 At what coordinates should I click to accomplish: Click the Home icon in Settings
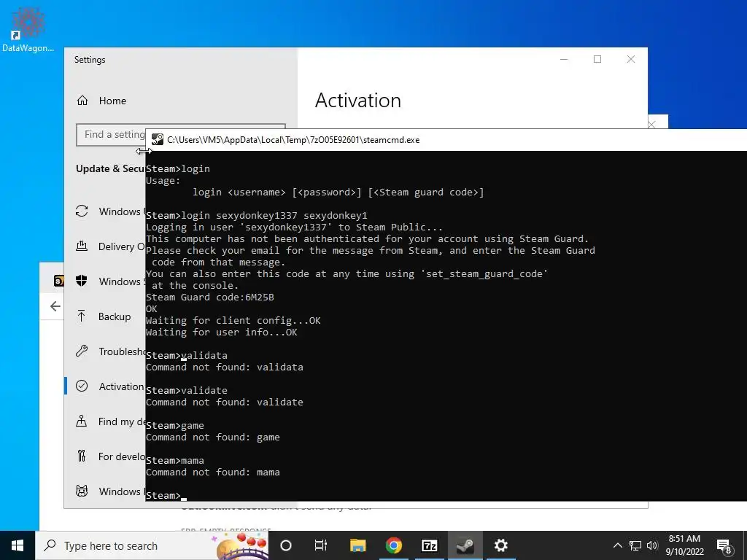click(x=82, y=101)
